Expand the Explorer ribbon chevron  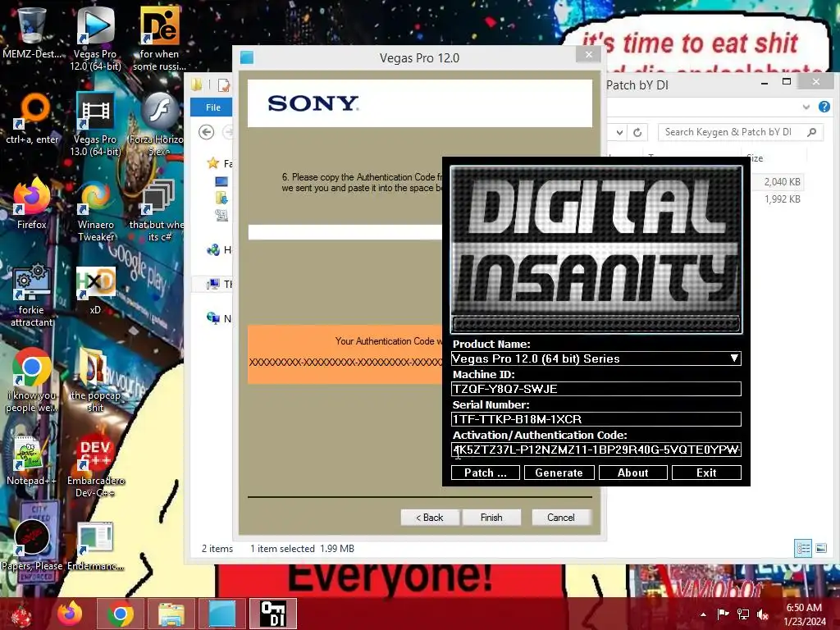click(x=806, y=107)
